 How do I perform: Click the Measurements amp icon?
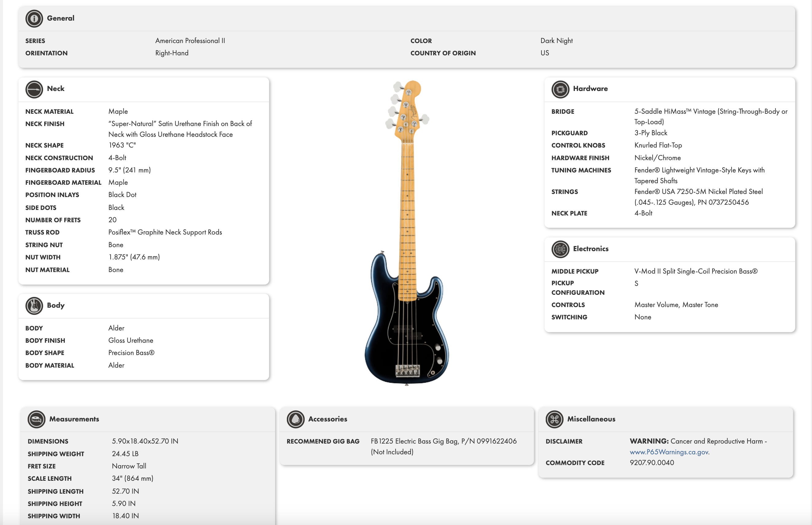click(x=37, y=420)
